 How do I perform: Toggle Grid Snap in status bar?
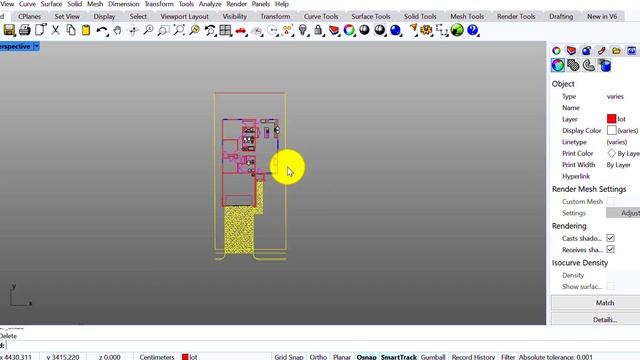coord(289,357)
